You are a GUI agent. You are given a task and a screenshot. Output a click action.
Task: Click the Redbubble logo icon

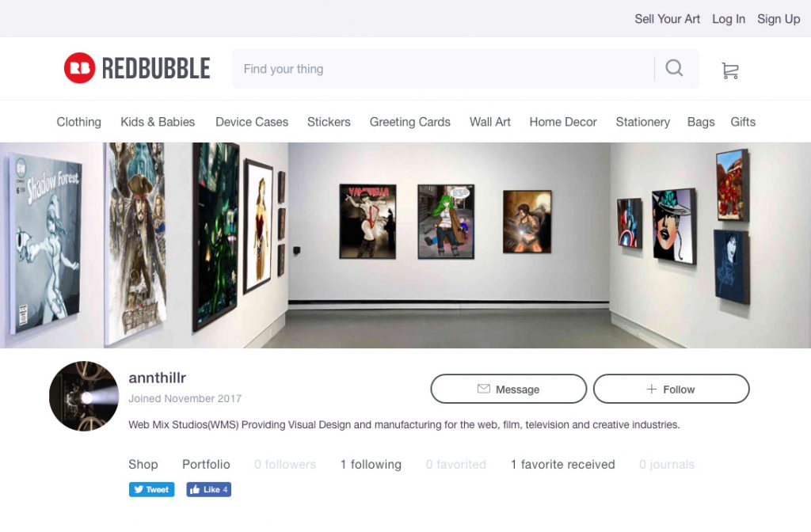80,68
